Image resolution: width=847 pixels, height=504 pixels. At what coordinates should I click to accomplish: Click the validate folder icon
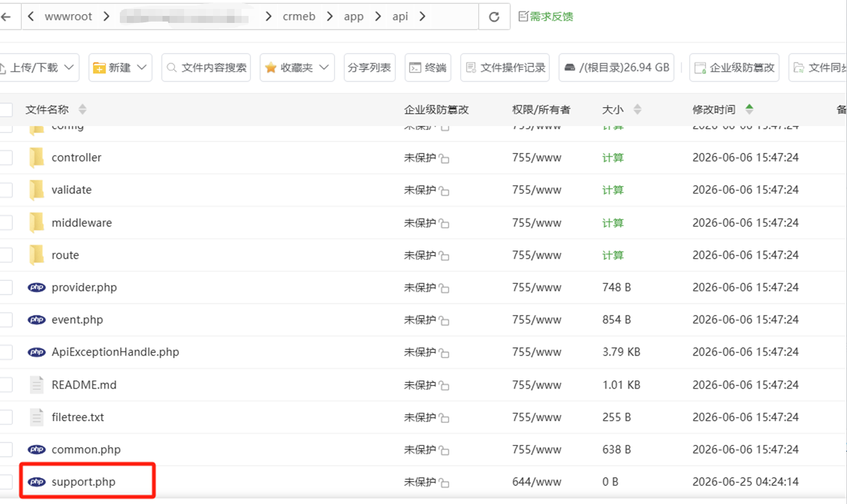[37, 190]
